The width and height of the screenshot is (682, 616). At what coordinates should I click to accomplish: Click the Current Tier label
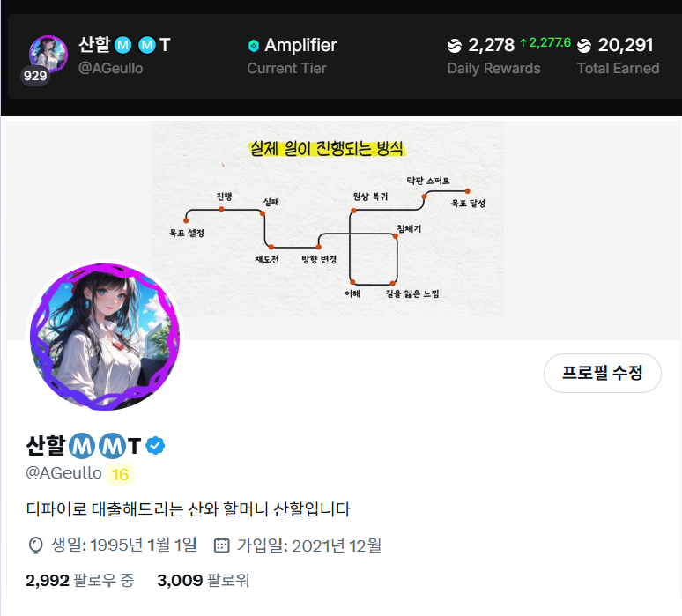click(286, 69)
